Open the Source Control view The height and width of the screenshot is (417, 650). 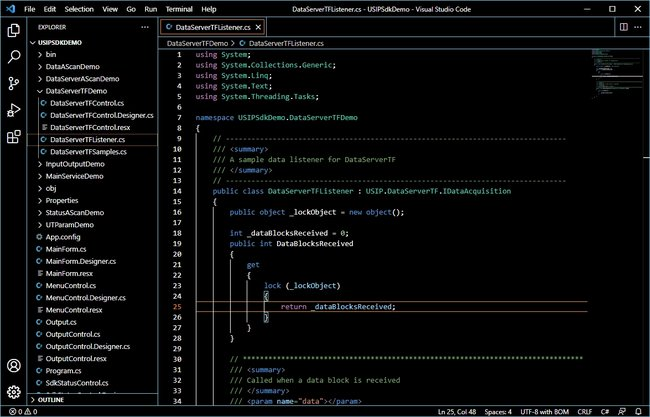pyautogui.click(x=14, y=84)
